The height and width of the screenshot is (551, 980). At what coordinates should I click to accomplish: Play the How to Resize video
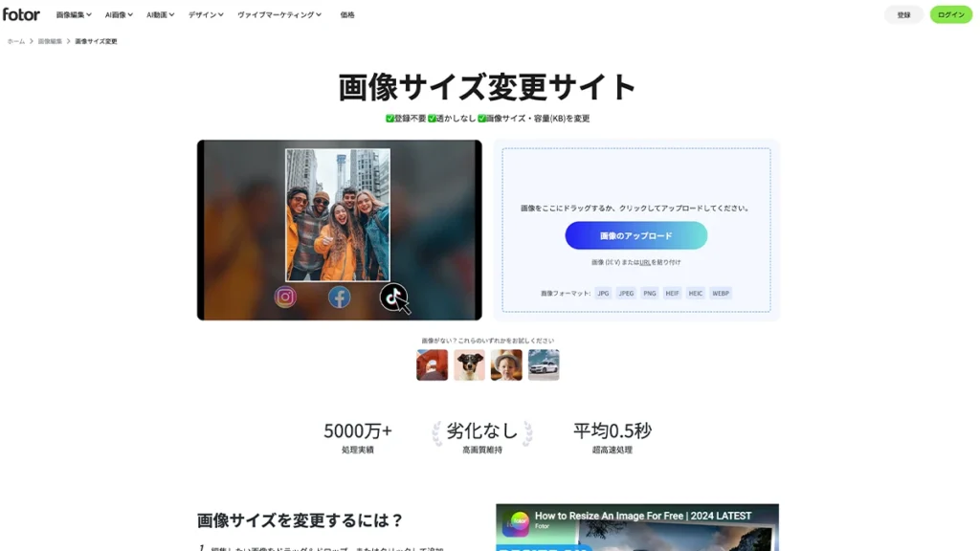[636, 527]
